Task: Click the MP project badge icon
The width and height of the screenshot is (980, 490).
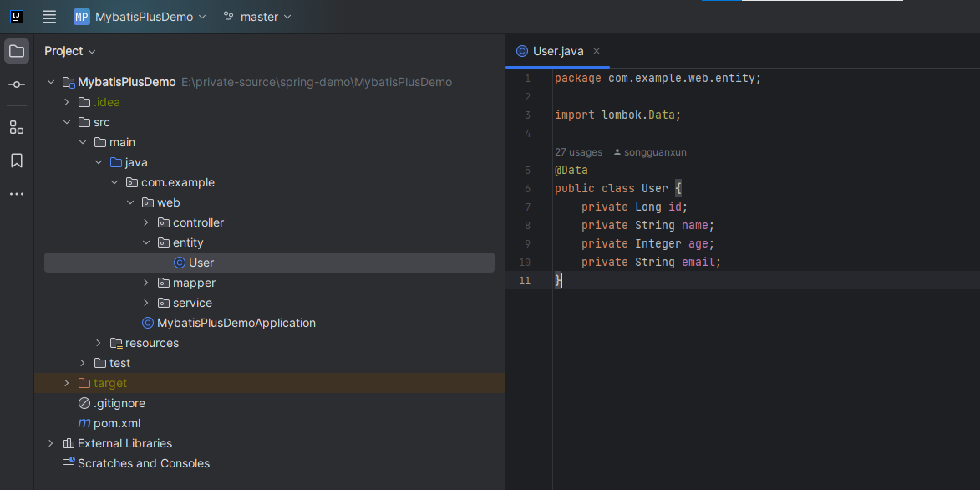Action: [x=82, y=17]
